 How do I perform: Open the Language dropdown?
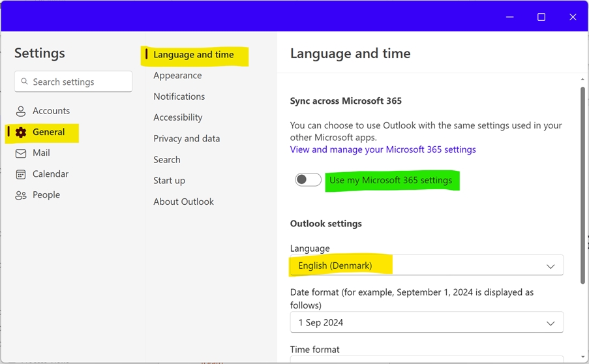click(426, 265)
